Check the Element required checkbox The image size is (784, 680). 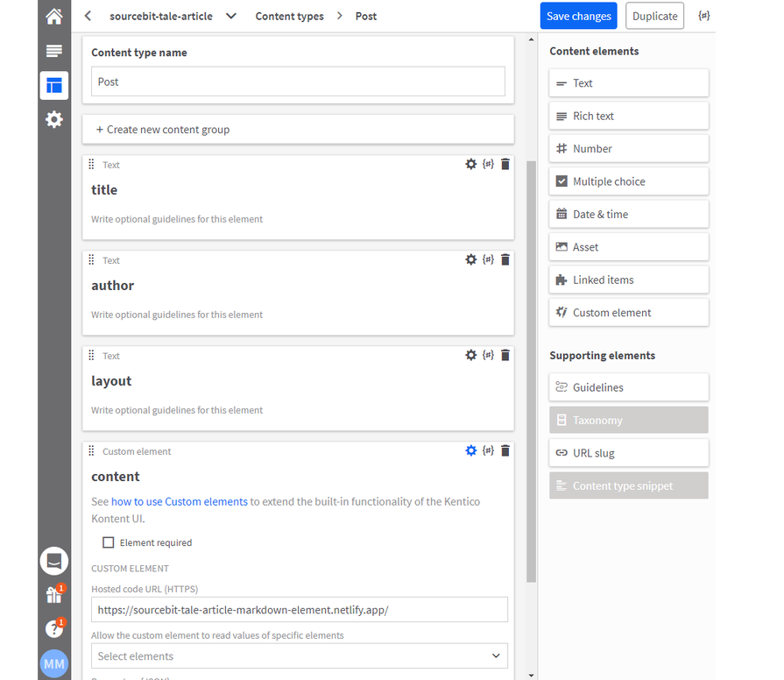[108, 542]
